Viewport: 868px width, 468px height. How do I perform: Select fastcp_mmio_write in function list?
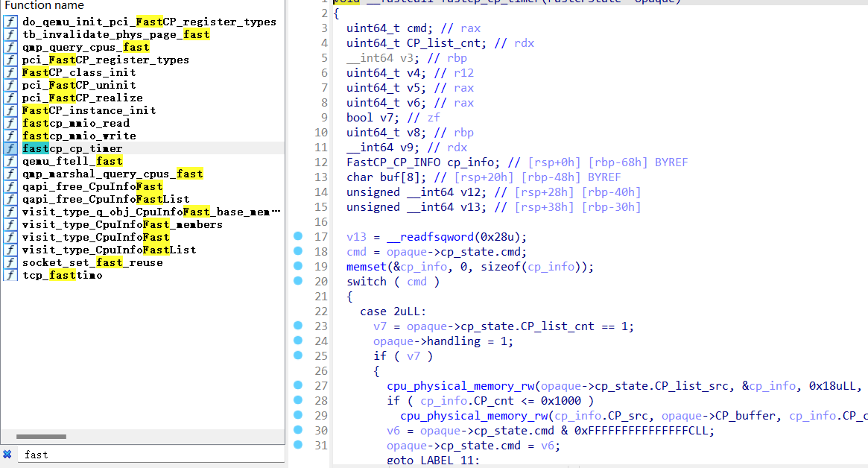click(79, 136)
